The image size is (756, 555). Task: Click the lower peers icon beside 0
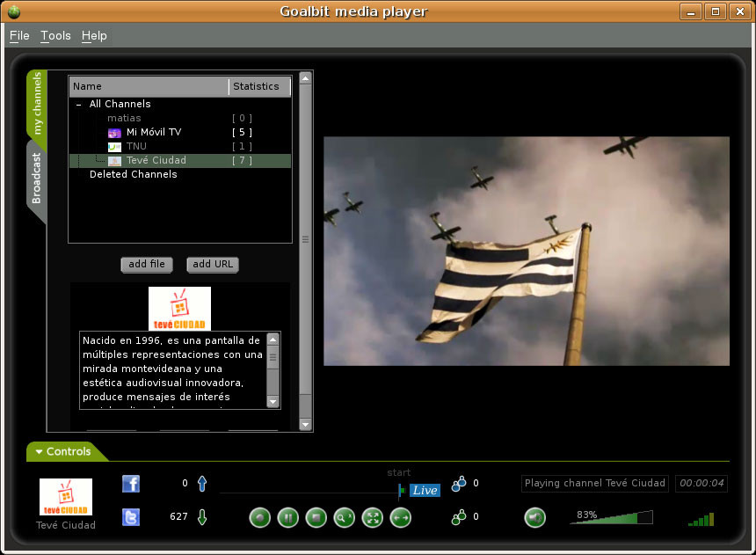(459, 517)
